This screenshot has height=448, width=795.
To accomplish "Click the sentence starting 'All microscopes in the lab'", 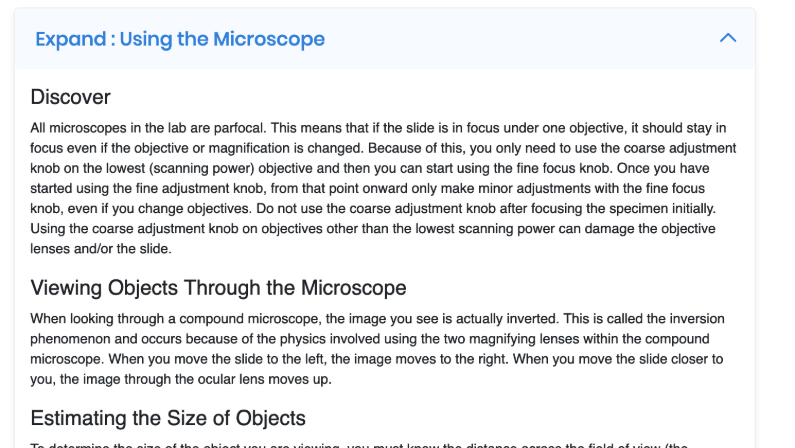I will click(148, 128).
